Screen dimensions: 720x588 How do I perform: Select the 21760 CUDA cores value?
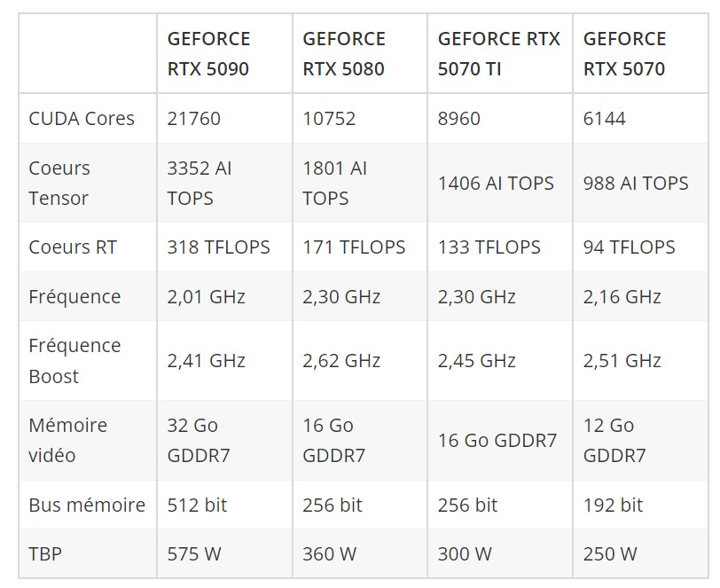click(x=194, y=119)
